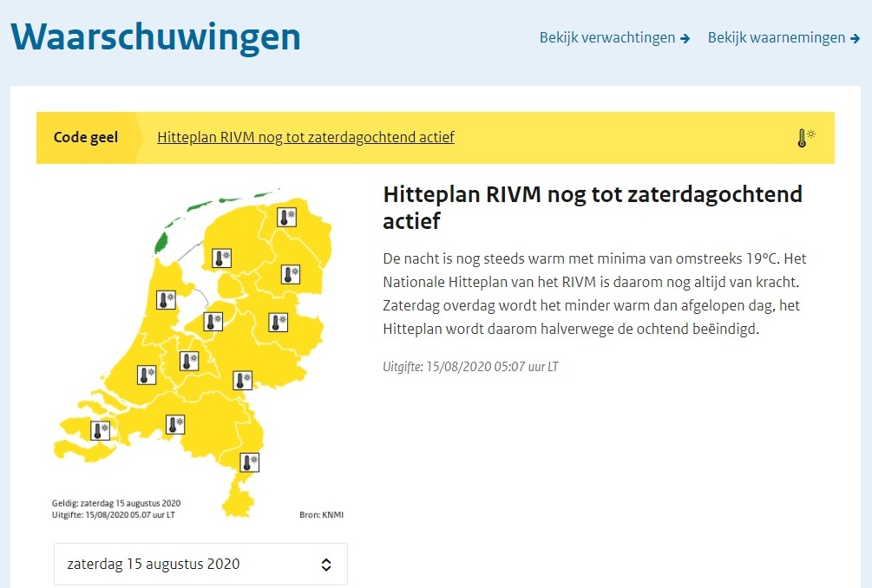Click the green Texel island on the map

pyautogui.click(x=161, y=241)
